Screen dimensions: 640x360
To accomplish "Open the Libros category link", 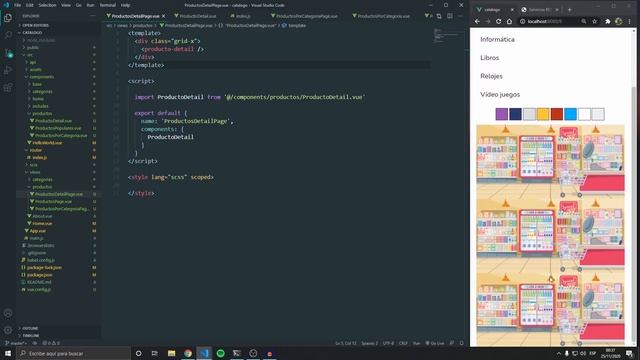I will pyautogui.click(x=489, y=58).
